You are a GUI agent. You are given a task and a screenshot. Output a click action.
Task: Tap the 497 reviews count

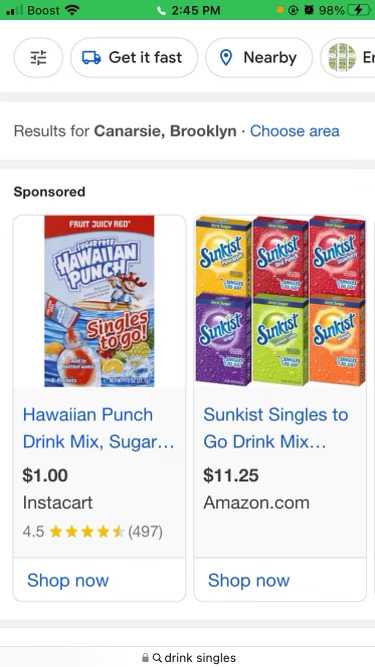[x=145, y=531]
